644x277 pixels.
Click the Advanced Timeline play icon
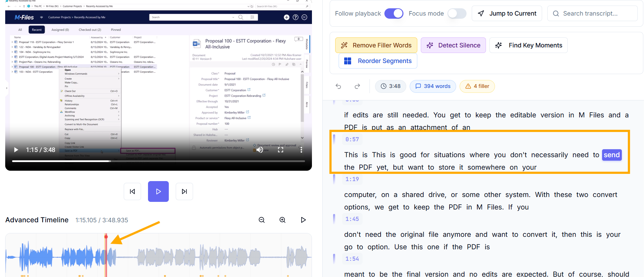pyautogui.click(x=303, y=220)
